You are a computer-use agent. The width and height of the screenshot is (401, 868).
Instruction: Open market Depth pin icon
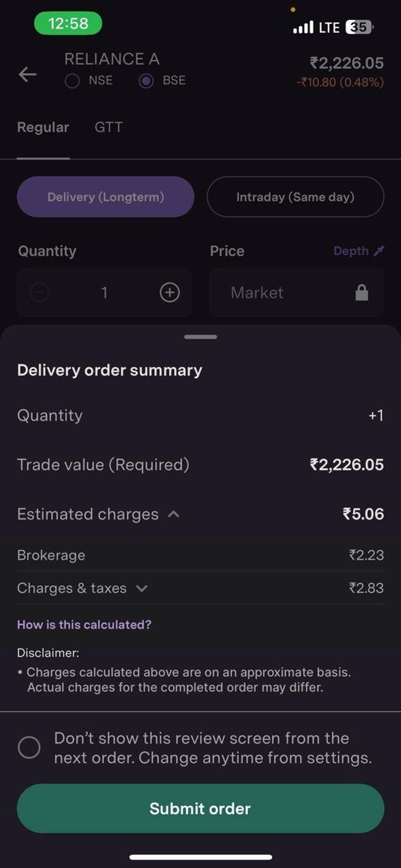coord(379,251)
